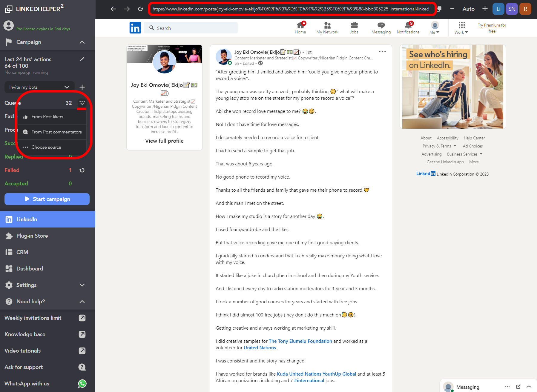Collapse the Campaign section chevron
The width and height of the screenshot is (537, 392).
click(82, 42)
